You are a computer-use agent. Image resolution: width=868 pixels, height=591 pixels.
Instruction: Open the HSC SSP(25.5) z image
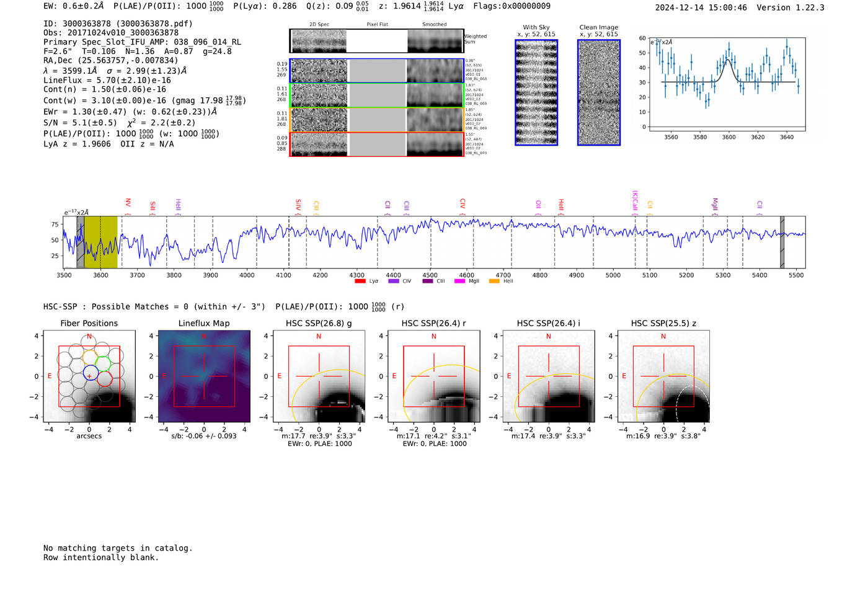[663, 377]
